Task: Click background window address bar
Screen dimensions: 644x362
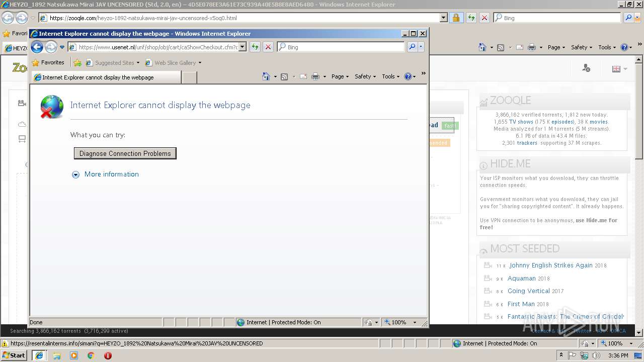Action: pos(245,18)
